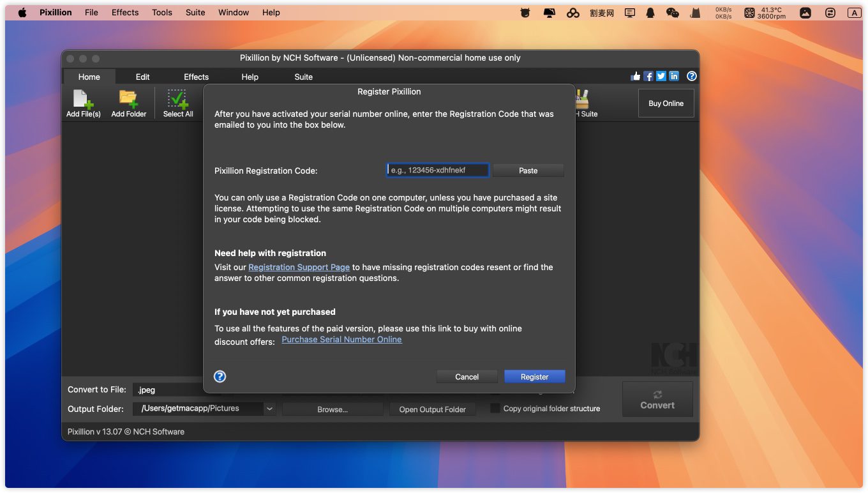The height and width of the screenshot is (493, 868).
Task: Enable Copy original folder structure checkbox
Action: point(495,409)
